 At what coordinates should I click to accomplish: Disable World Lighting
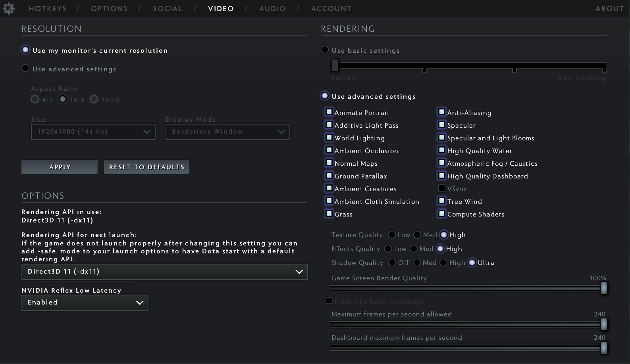coord(329,138)
